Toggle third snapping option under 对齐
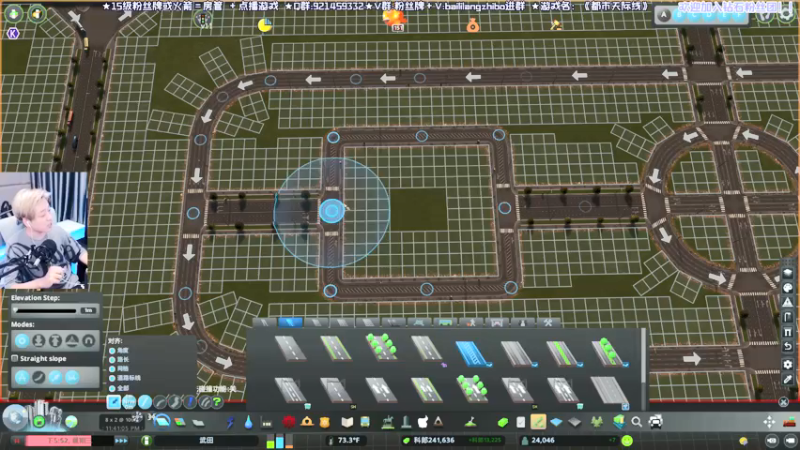Image resolution: width=800 pixels, height=450 pixels. point(112,369)
